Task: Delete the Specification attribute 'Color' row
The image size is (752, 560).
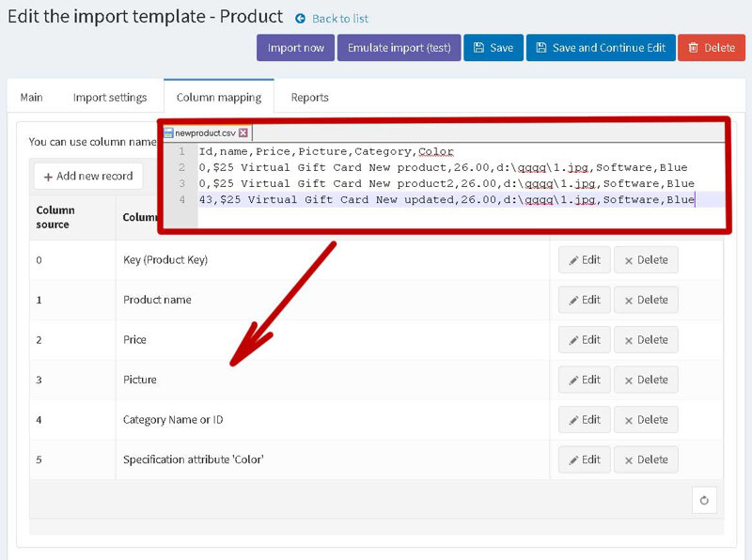Action: [x=646, y=459]
